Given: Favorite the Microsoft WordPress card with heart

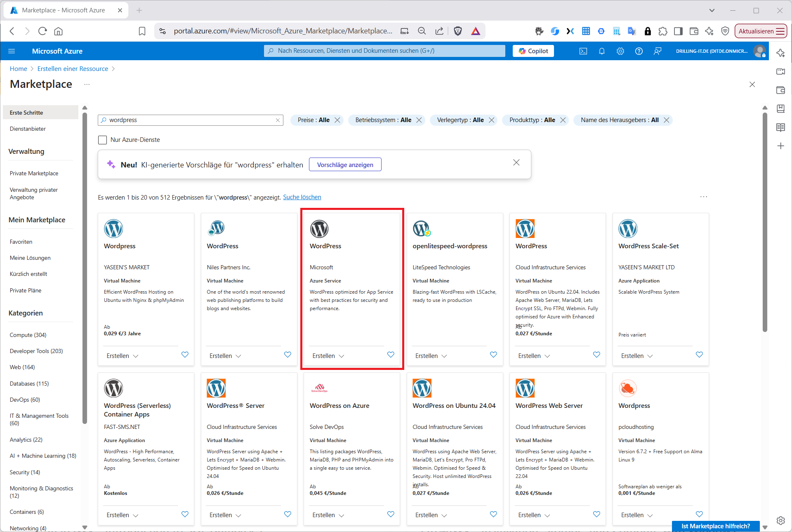Looking at the screenshot, I should [x=391, y=355].
